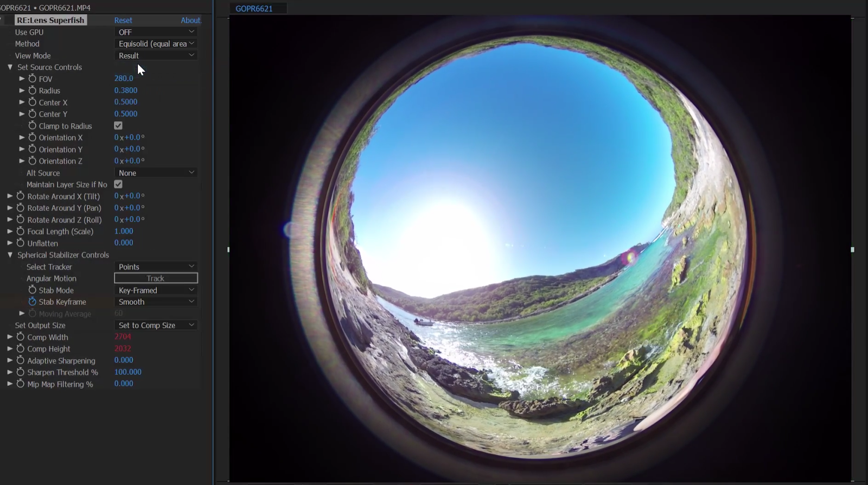Expand the Comp Width property arrow
Viewport: 868px width, 485px height.
coord(10,337)
